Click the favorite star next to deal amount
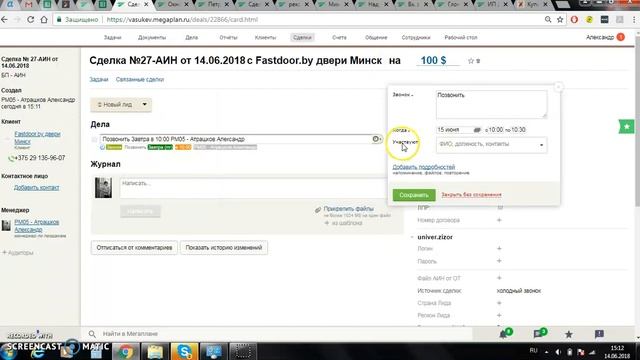The image size is (640, 360). click(471, 61)
